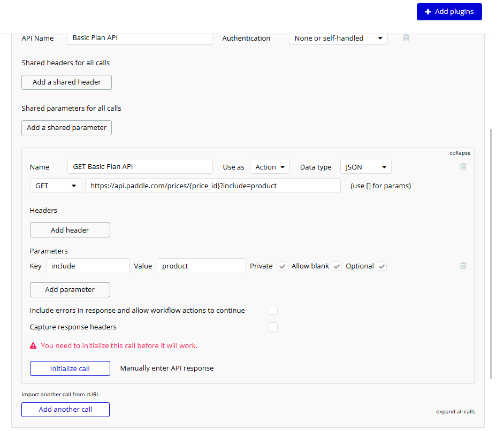Delete the include parameter row
504x431 pixels.
click(463, 265)
